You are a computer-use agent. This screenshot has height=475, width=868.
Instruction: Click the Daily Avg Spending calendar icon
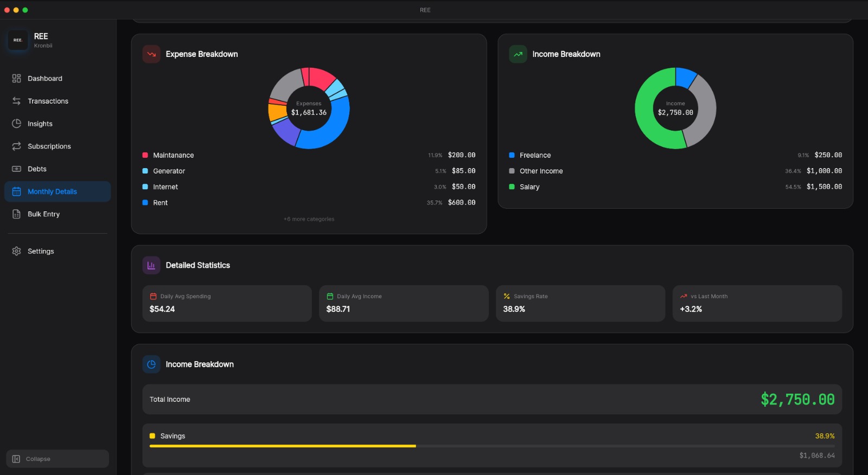coord(153,296)
